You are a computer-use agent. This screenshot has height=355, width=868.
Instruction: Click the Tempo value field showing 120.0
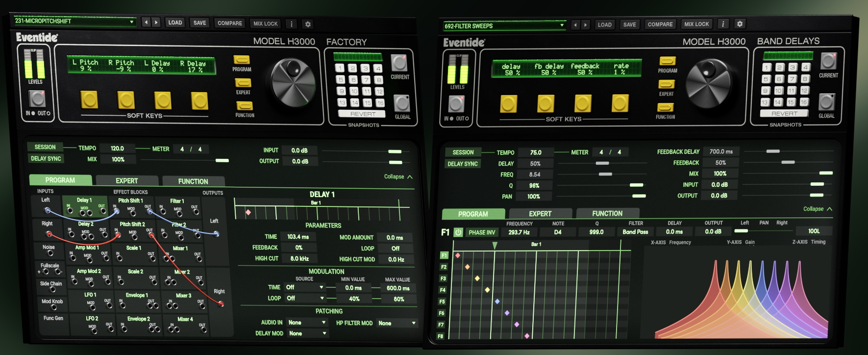[x=117, y=148]
